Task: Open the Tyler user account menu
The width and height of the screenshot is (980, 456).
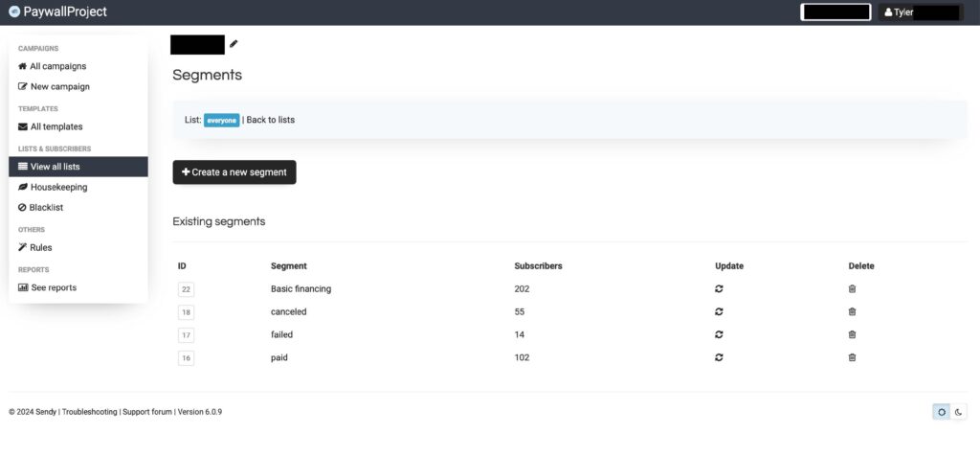Action: tap(919, 12)
